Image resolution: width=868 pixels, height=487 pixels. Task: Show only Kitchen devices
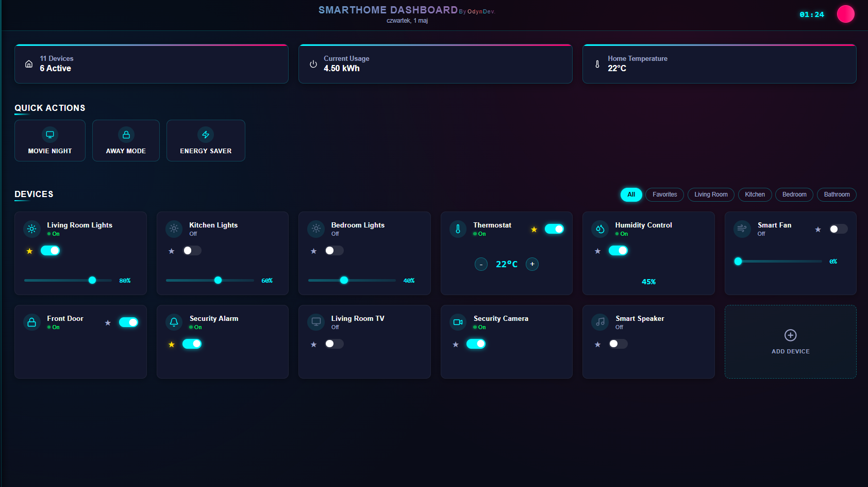(x=755, y=194)
